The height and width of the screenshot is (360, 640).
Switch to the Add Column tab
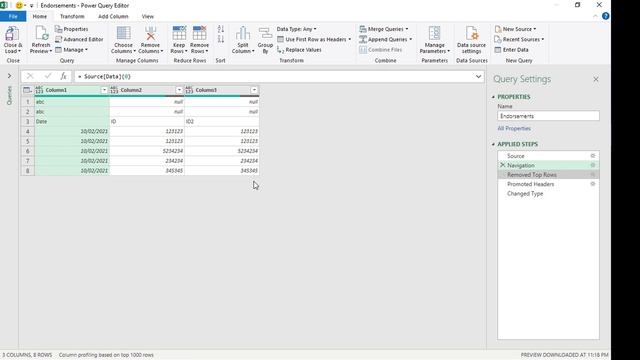[x=113, y=16]
